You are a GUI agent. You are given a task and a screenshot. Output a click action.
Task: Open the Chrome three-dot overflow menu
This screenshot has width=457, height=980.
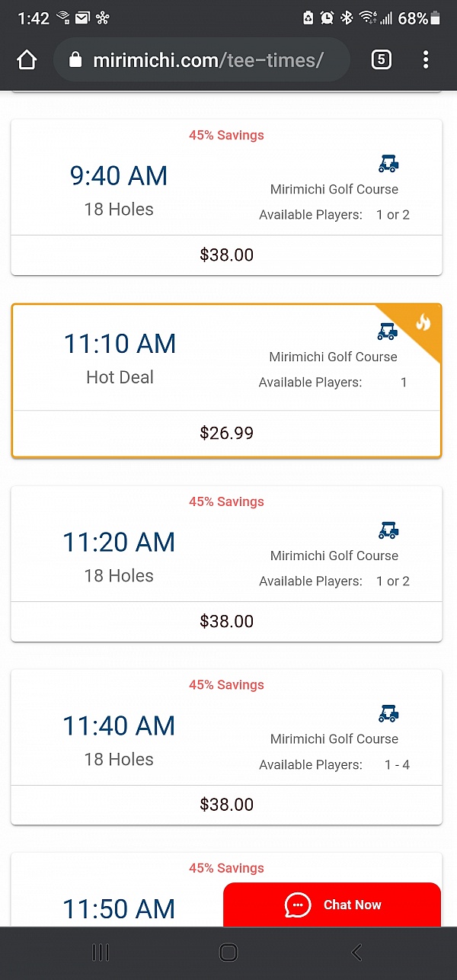426,59
